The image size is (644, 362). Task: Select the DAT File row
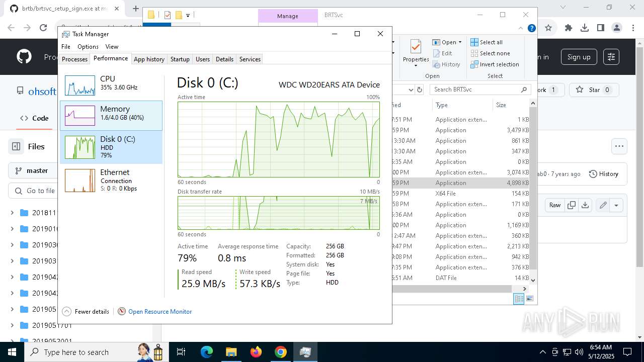coord(461,278)
